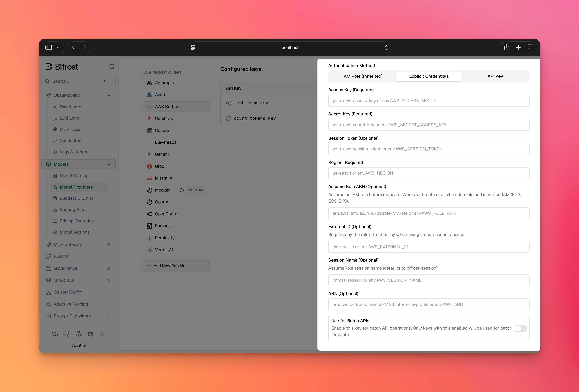Click the check icon beside count tokens key

(229, 119)
